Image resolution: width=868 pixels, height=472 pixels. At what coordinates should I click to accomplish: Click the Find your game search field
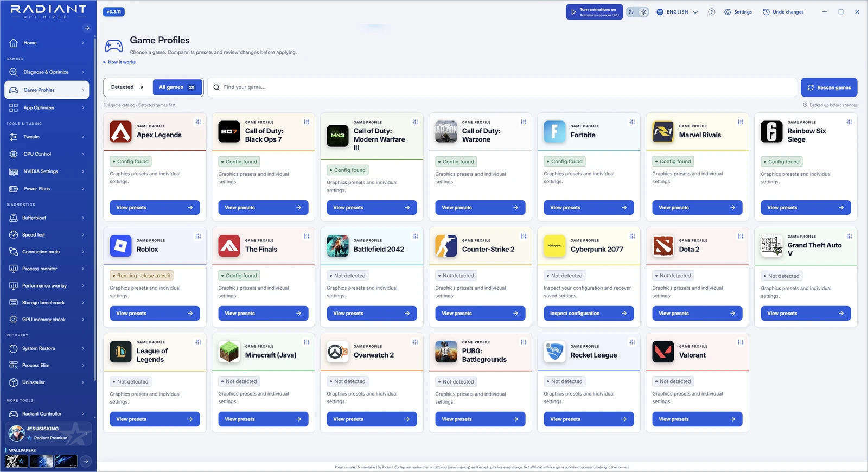pos(502,87)
